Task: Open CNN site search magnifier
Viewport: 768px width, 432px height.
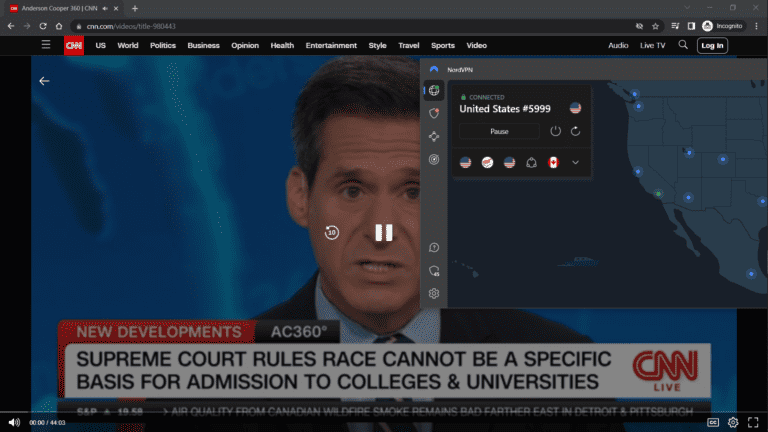Action: pyautogui.click(x=683, y=45)
